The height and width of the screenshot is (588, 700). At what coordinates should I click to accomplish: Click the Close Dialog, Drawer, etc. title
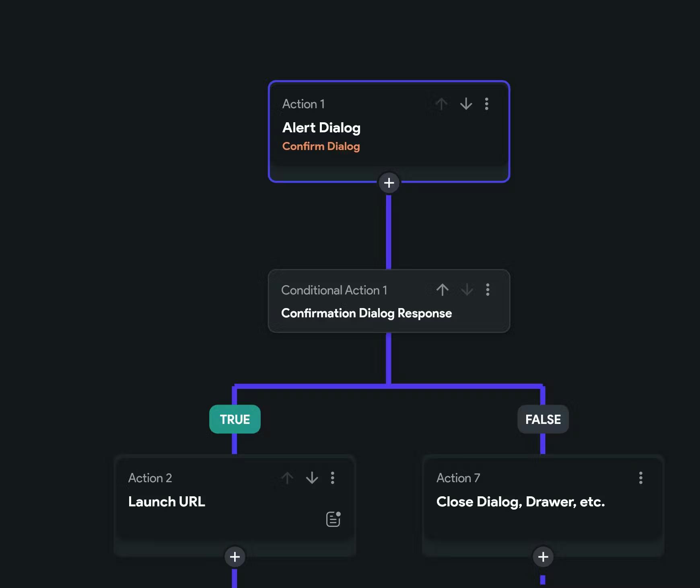pos(521,502)
